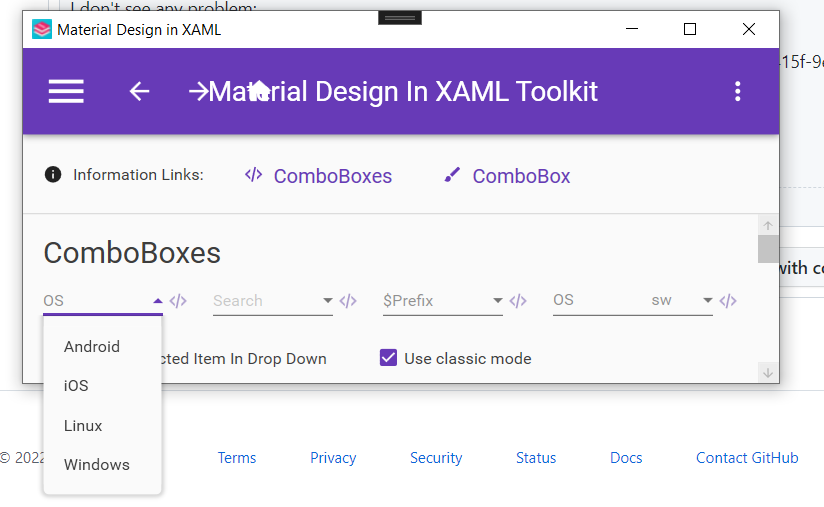Click brush icon next to ComboBox link
This screenshot has height=507, width=824.
tap(452, 174)
